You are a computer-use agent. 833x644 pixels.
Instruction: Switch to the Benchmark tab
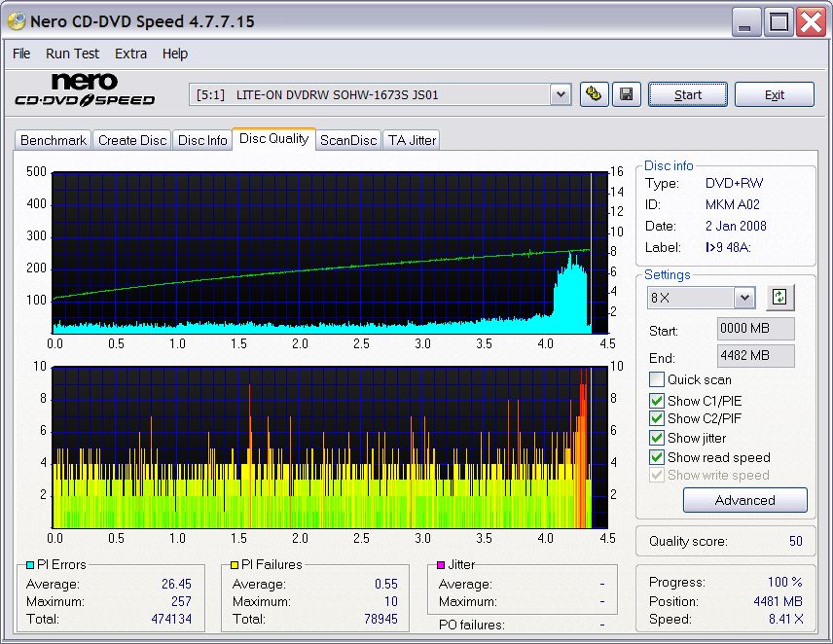click(54, 140)
